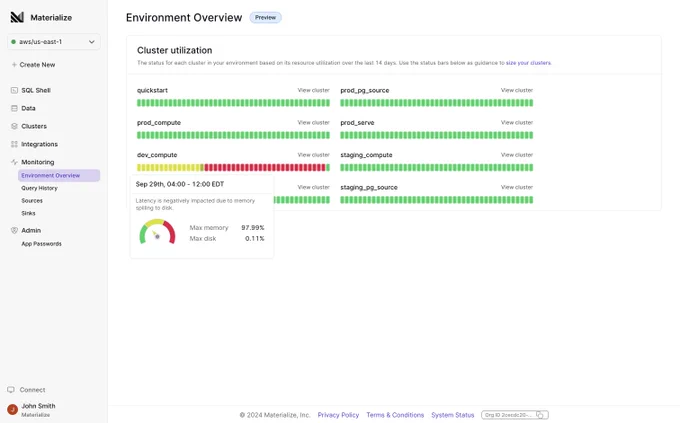Navigate to Integrations
The image size is (680, 423).
coord(39,144)
